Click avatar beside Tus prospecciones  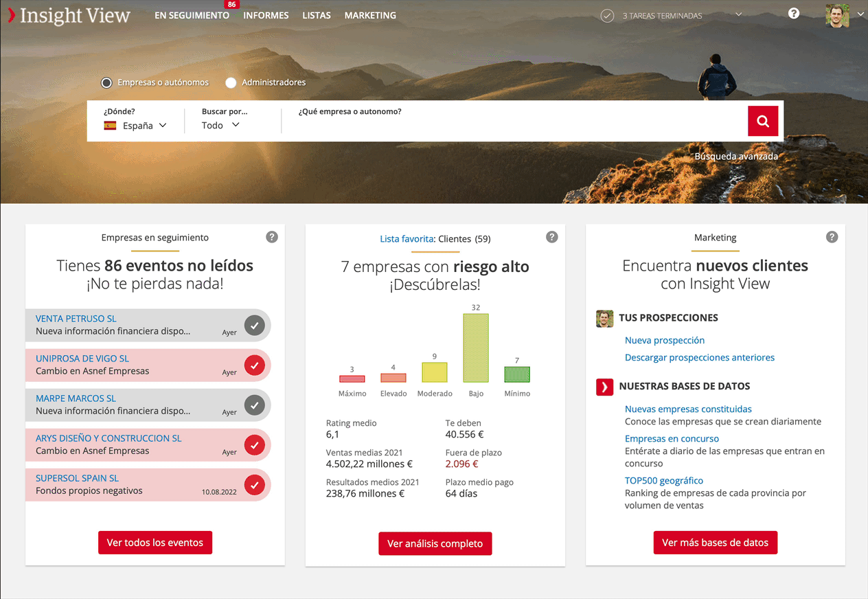(x=604, y=318)
